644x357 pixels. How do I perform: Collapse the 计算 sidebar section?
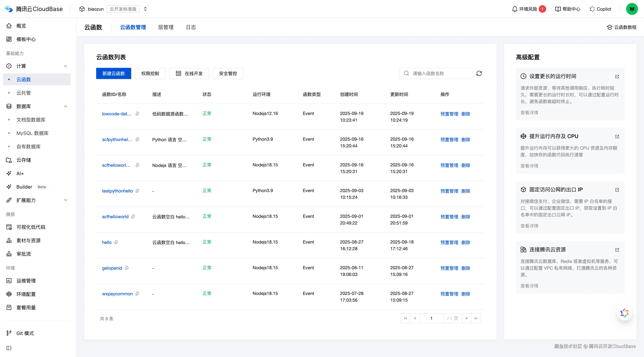66,66
